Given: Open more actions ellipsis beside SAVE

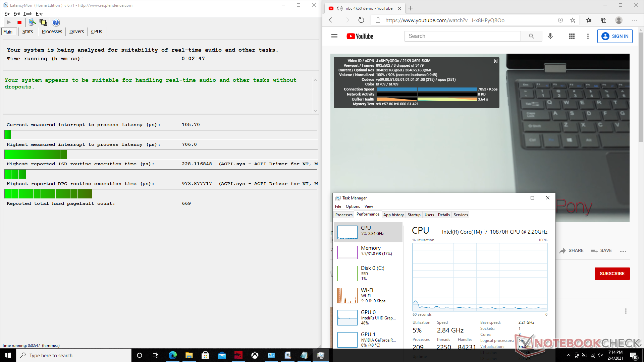Looking at the screenshot, I should [x=623, y=251].
